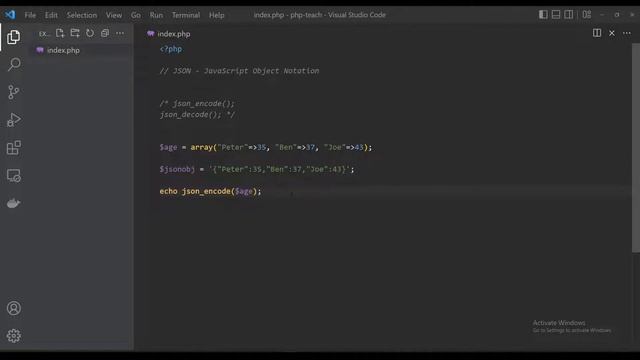Open the View menu
This screenshot has height=360, width=640.
click(x=114, y=15)
